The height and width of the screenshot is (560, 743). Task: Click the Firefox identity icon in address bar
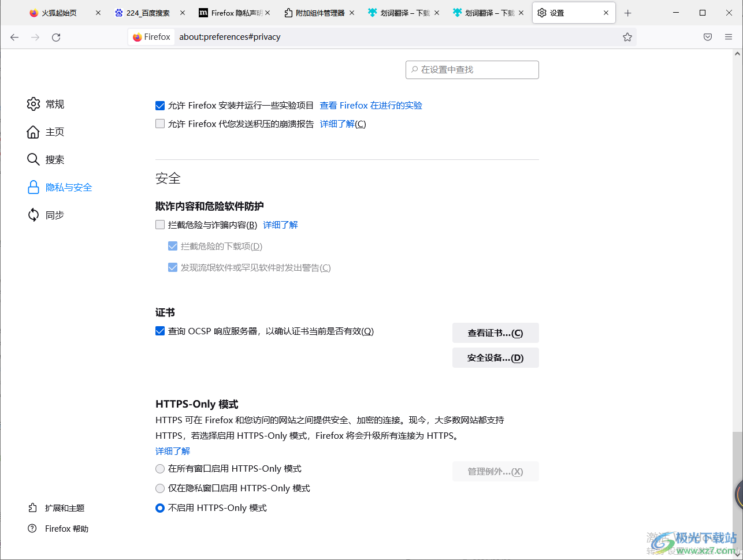(x=152, y=37)
